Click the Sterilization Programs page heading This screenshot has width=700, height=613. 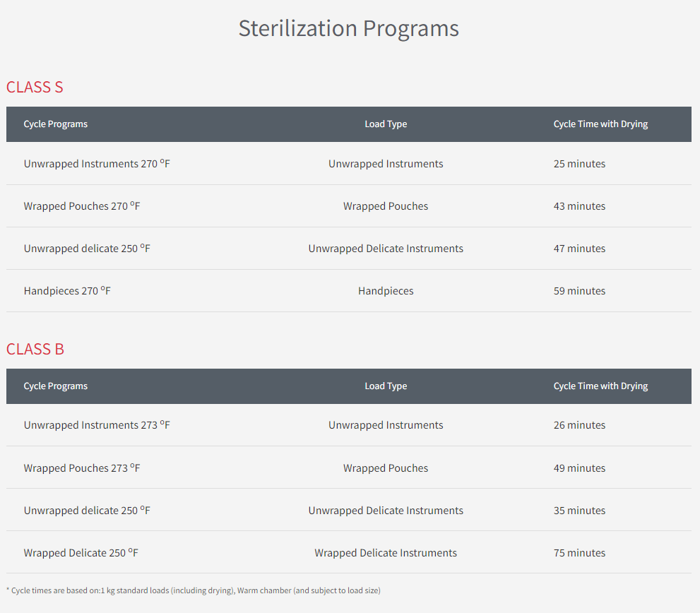348,29
